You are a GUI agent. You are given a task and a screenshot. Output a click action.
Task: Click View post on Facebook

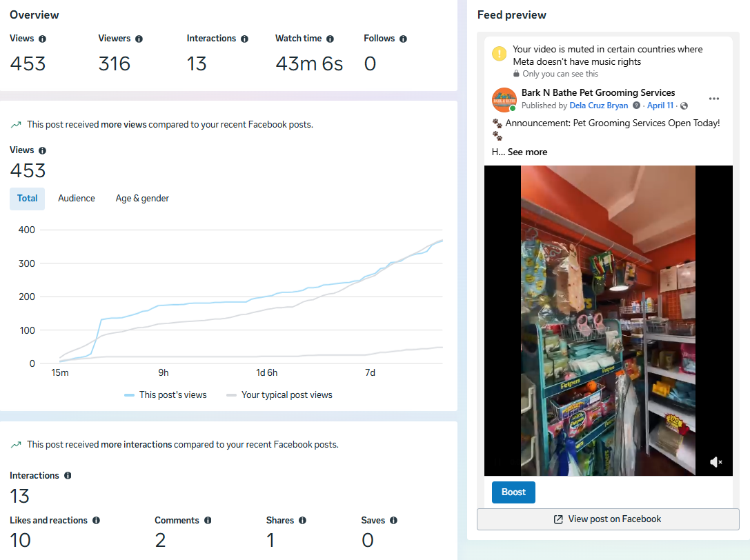point(608,519)
